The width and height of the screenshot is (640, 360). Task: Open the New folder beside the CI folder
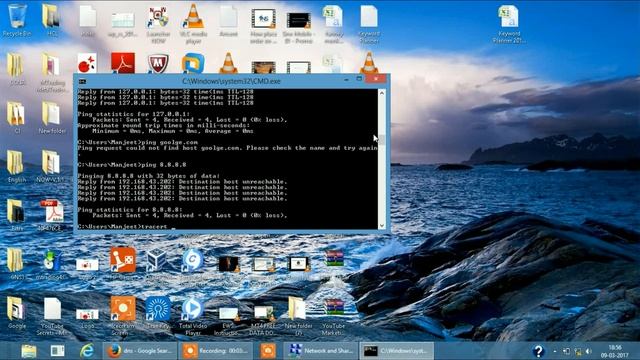[52, 118]
